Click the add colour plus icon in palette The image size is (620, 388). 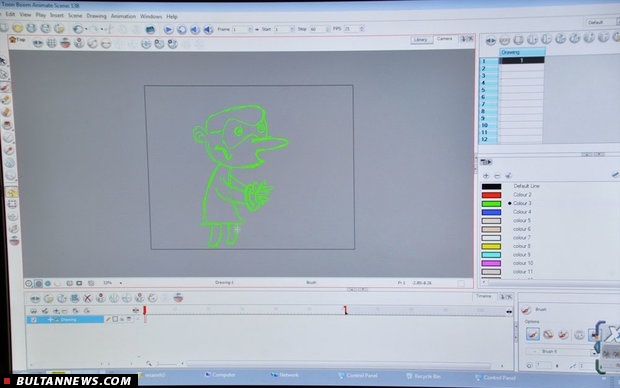point(486,176)
